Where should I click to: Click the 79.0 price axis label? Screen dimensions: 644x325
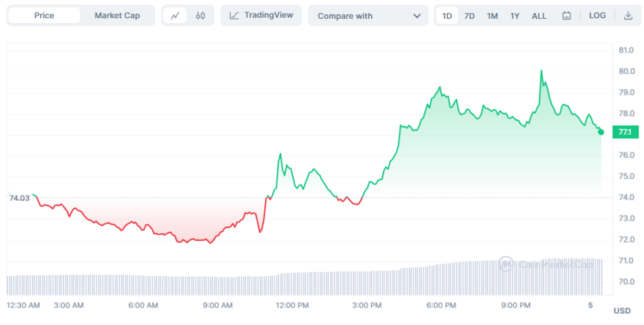(626, 92)
